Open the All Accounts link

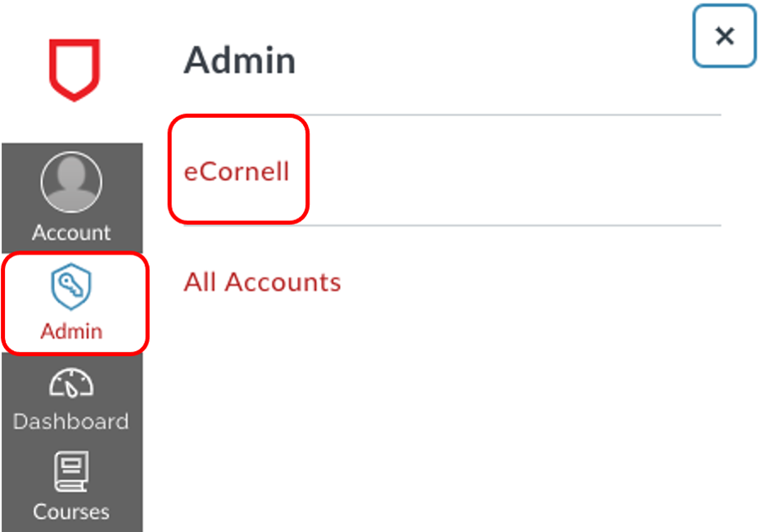[x=262, y=282]
